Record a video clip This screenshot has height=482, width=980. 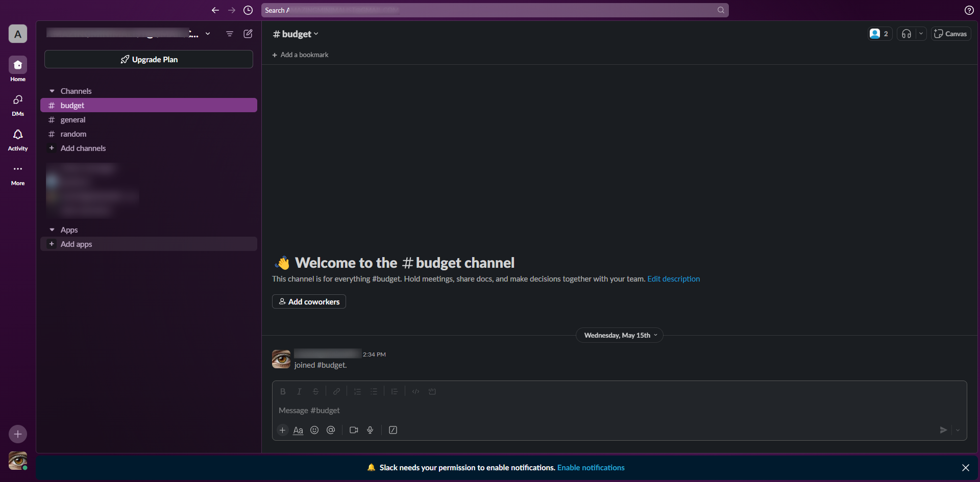coord(354,430)
